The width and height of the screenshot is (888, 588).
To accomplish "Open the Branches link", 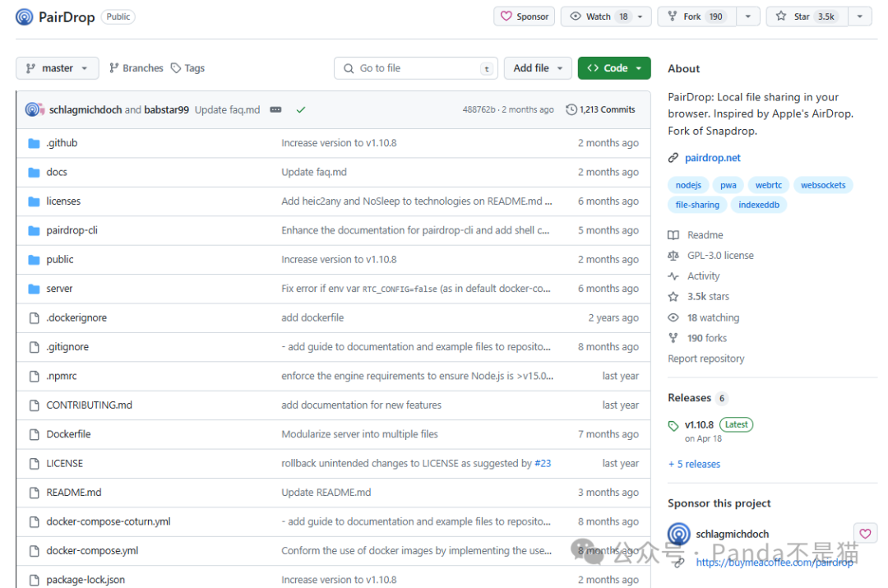I will 136,68.
